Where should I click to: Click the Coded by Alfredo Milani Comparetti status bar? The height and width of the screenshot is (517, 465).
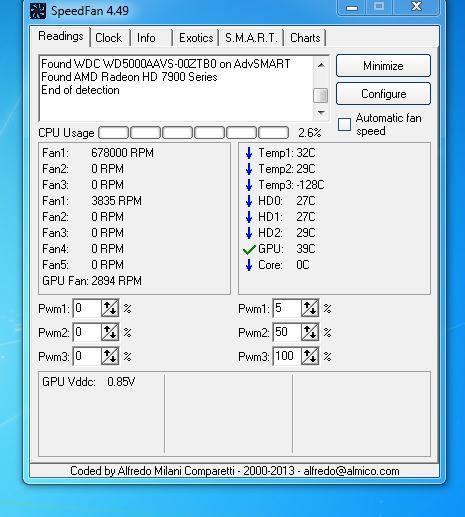[x=234, y=471]
